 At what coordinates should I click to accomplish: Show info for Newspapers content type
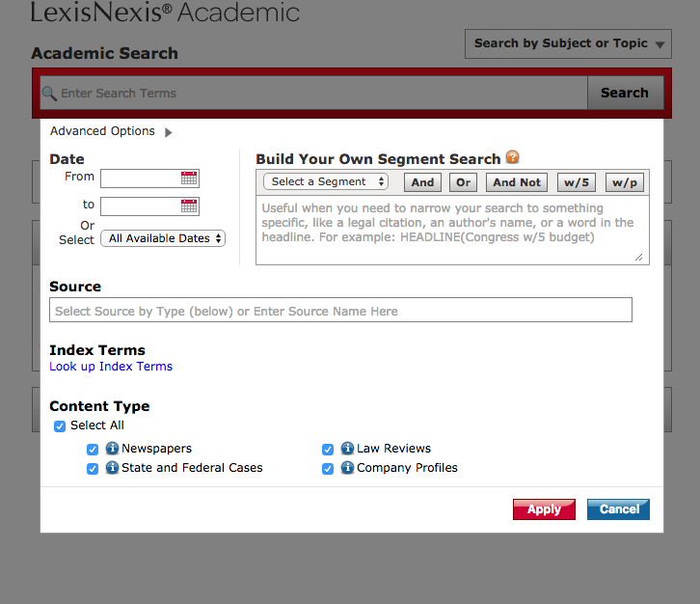(x=112, y=448)
